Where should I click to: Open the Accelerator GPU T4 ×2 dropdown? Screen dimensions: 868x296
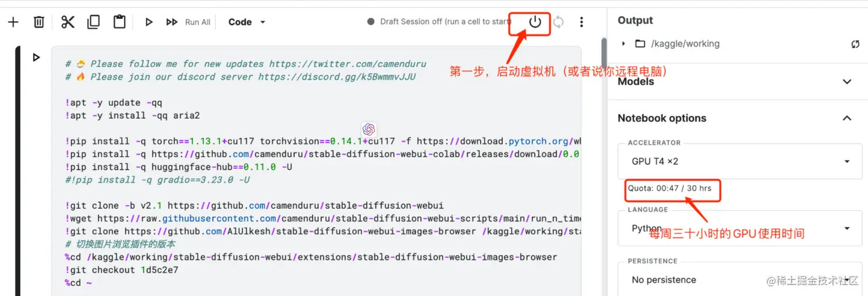click(x=740, y=161)
